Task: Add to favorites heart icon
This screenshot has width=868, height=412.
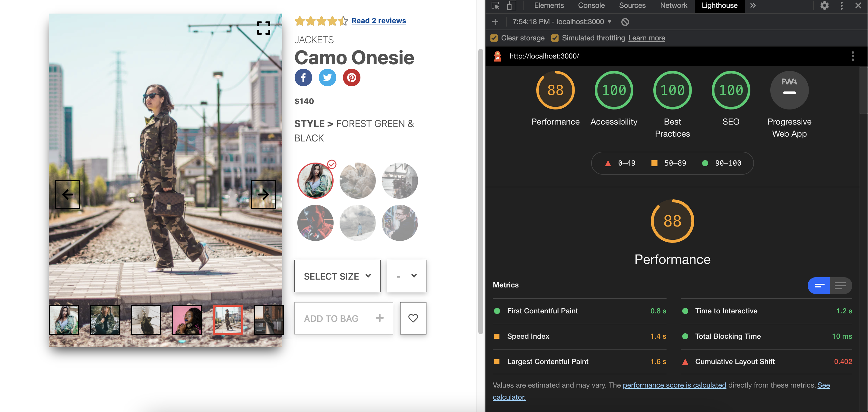Action: pos(413,318)
